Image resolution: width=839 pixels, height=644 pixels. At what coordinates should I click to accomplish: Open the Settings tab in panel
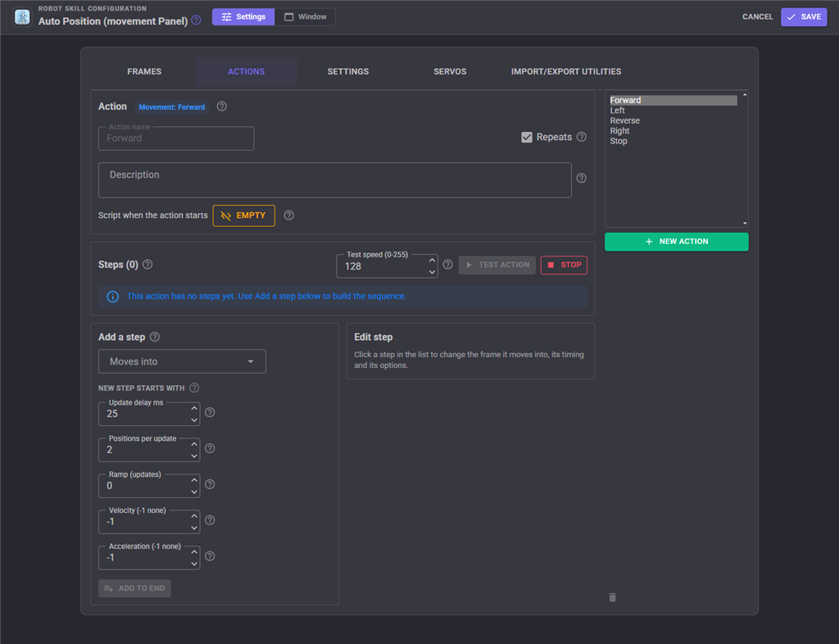click(x=347, y=71)
